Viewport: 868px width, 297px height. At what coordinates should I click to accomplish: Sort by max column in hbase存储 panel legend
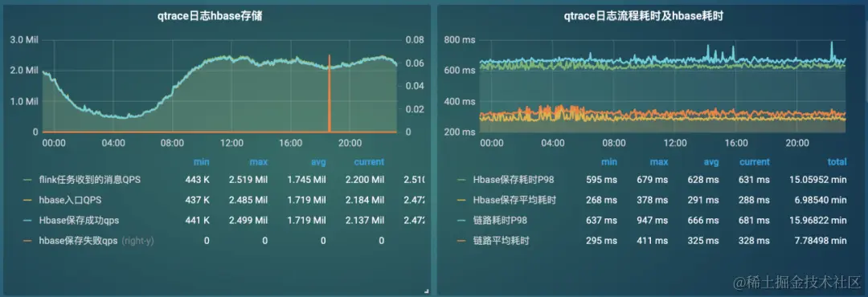258,162
